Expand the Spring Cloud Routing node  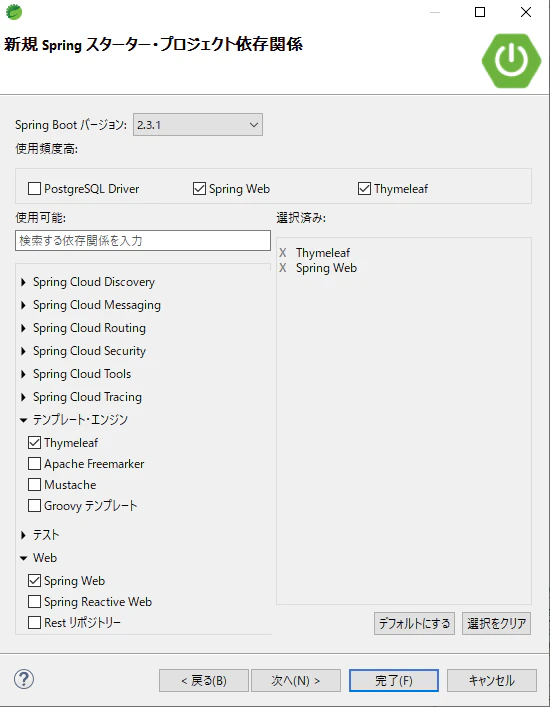[23, 328]
